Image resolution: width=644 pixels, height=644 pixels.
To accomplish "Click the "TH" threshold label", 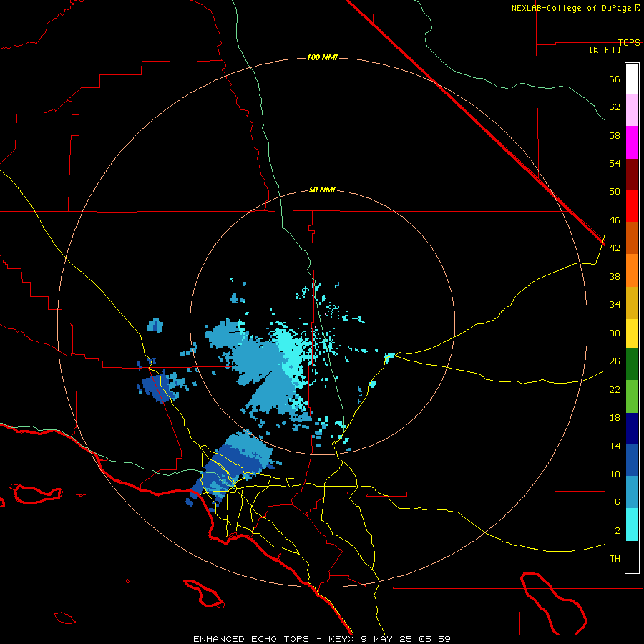I will (615, 559).
